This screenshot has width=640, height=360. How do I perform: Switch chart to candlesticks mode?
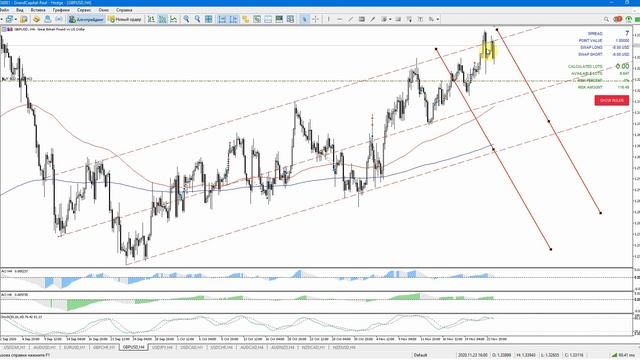[x=162, y=19]
